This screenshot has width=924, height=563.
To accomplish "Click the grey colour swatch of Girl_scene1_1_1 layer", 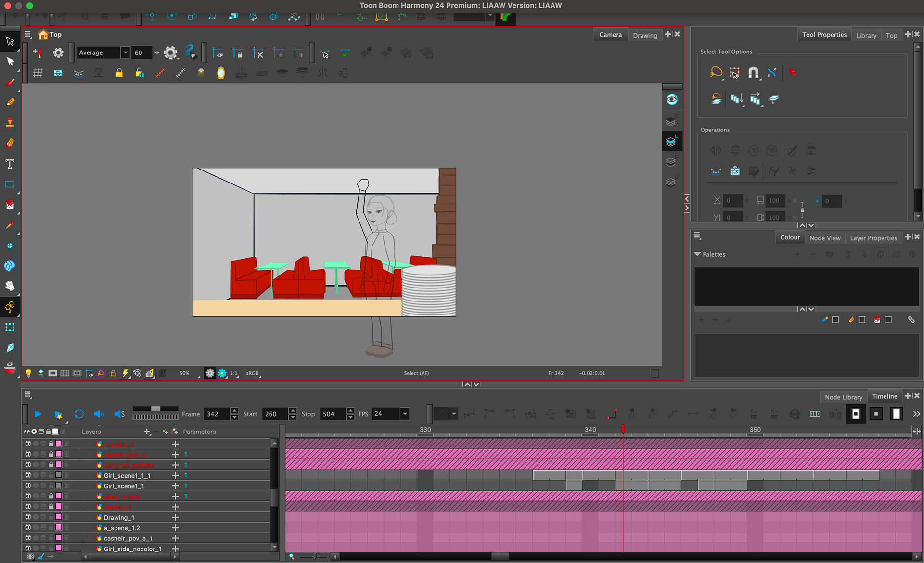I will point(58,475).
